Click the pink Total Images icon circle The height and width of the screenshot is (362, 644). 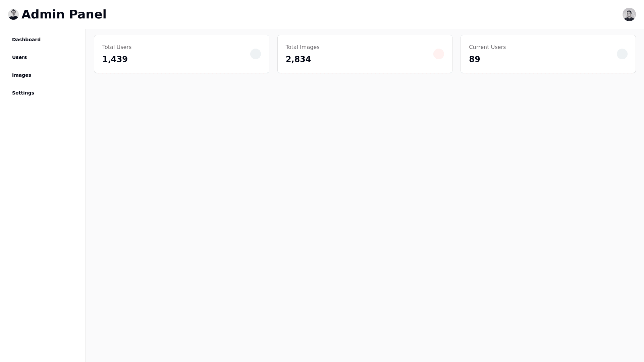coord(438,54)
